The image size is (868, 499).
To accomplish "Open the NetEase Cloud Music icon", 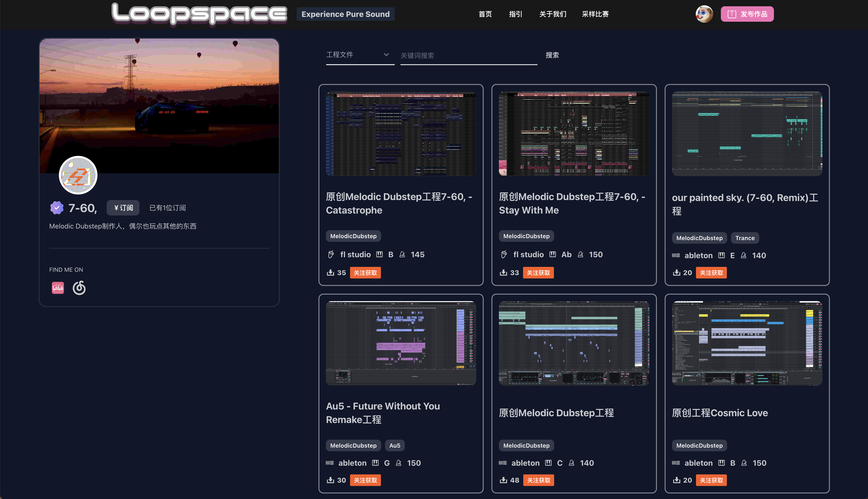I will [x=79, y=288].
